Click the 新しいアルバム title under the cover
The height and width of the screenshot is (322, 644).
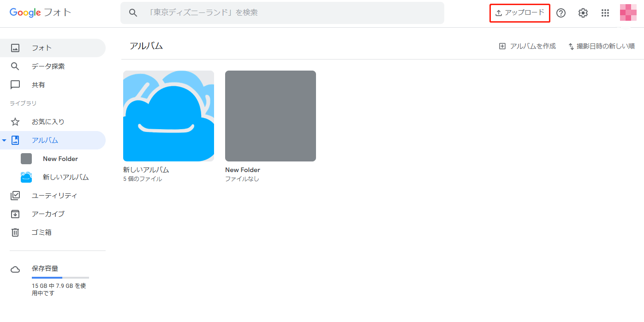coord(146,170)
